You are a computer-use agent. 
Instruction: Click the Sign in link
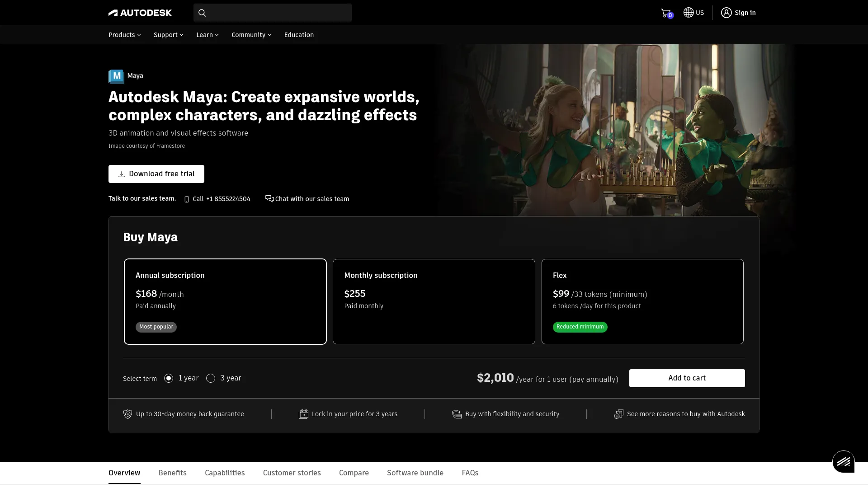745,13
